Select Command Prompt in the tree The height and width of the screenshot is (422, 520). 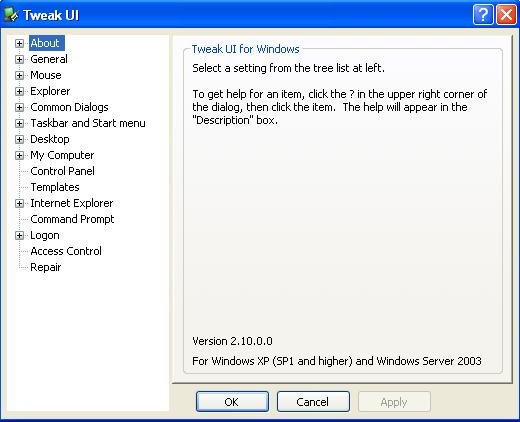[72, 219]
